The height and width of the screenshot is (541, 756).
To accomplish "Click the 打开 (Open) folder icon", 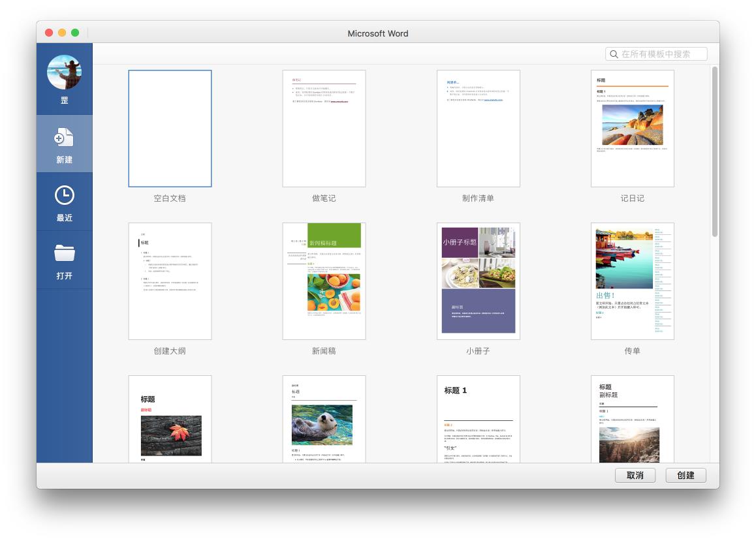I will click(x=64, y=253).
